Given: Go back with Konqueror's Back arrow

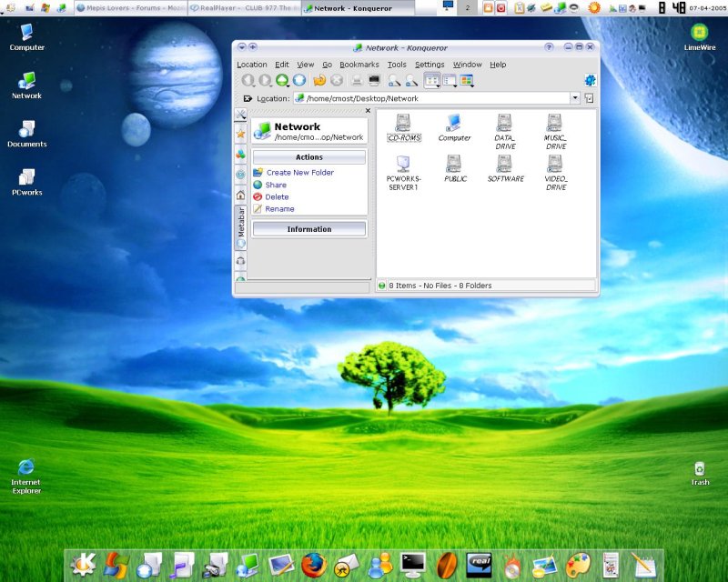Looking at the screenshot, I should coord(248,80).
